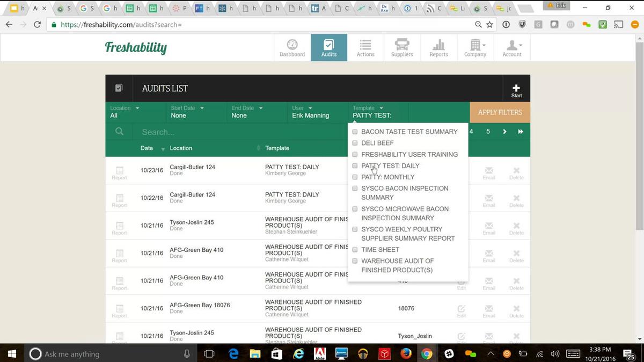Go to page 5 link
This screenshot has width=644, height=362.
pos(488,132)
